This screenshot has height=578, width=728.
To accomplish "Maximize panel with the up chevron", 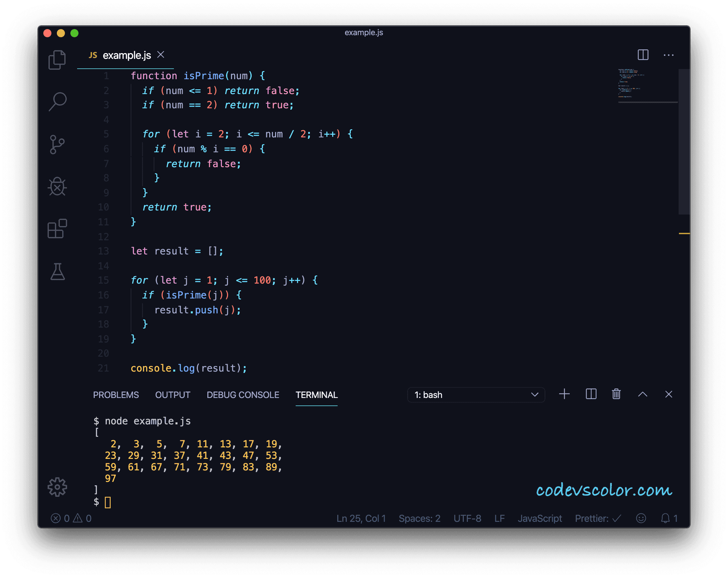I will (x=642, y=394).
